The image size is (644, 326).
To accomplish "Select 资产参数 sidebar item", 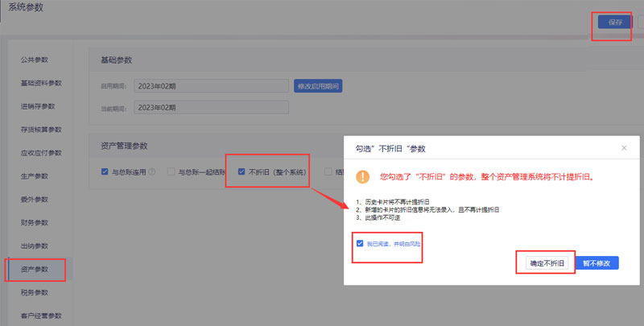I will click(35, 270).
